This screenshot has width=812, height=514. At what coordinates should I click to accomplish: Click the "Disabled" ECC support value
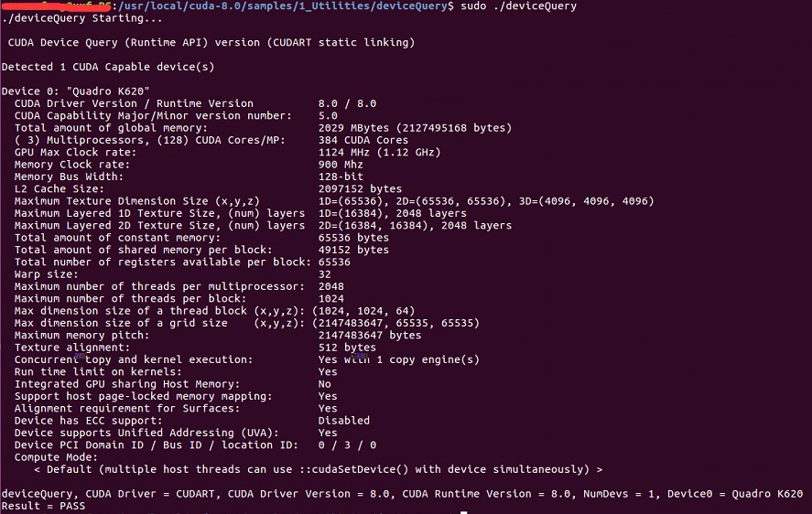coord(344,421)
